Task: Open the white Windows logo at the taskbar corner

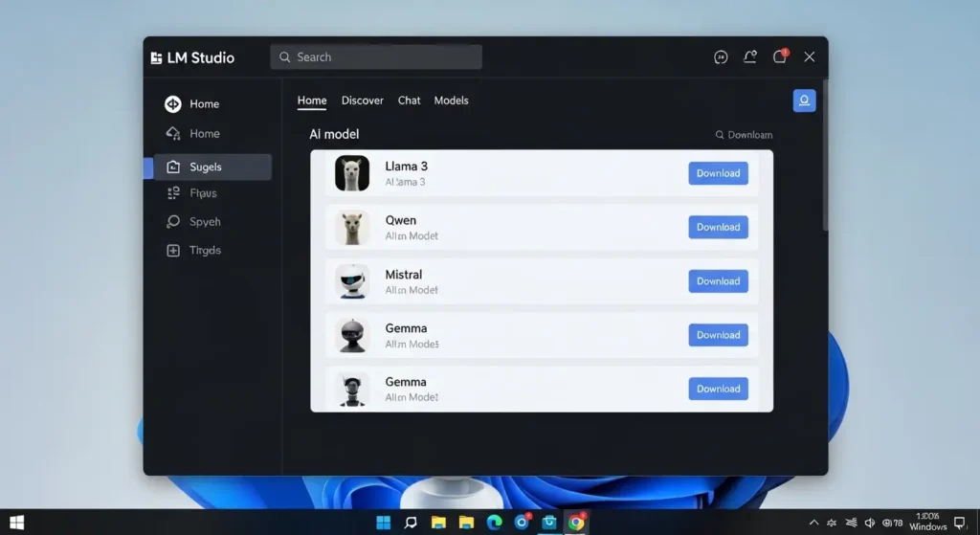Action: tap(17, 523)
